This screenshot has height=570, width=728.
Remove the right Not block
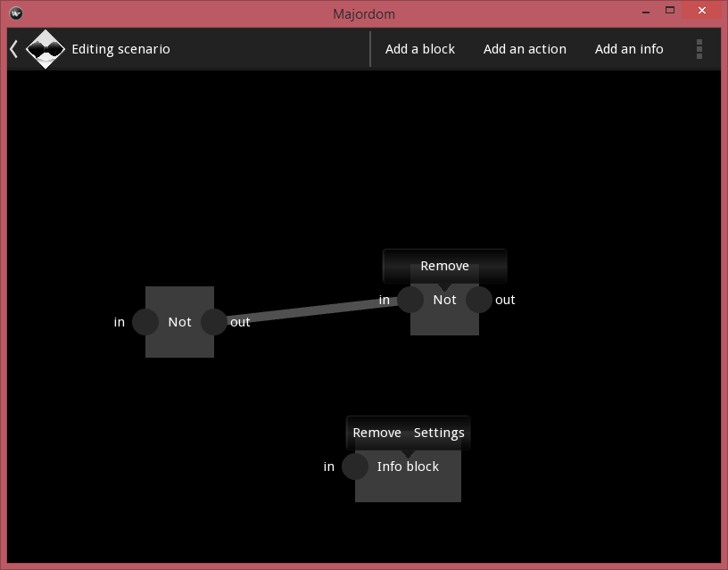[x=444, y=265]
